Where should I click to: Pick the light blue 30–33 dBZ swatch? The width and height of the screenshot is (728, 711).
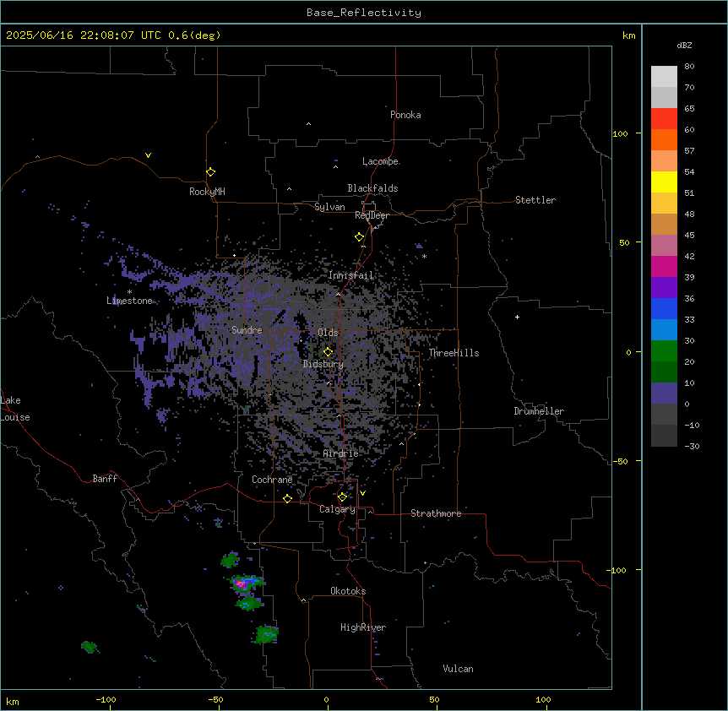pyautogui.click(x=664, y=330)
